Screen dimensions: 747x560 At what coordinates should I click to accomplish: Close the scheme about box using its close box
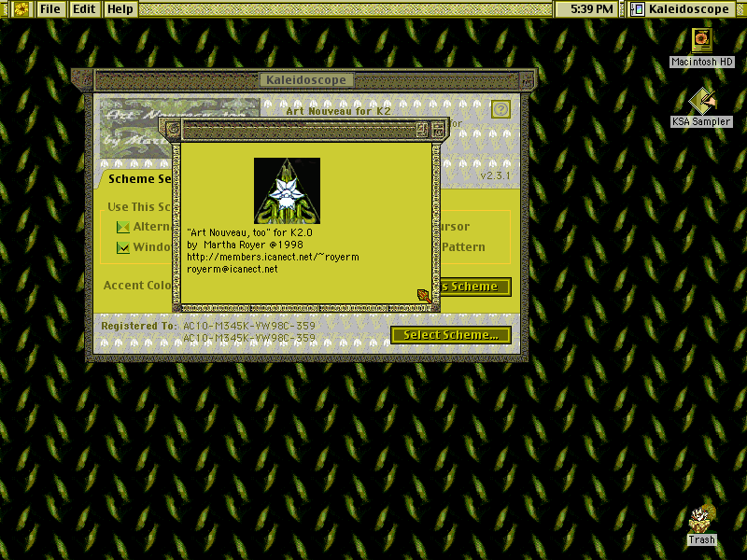[x=174, y=129]
